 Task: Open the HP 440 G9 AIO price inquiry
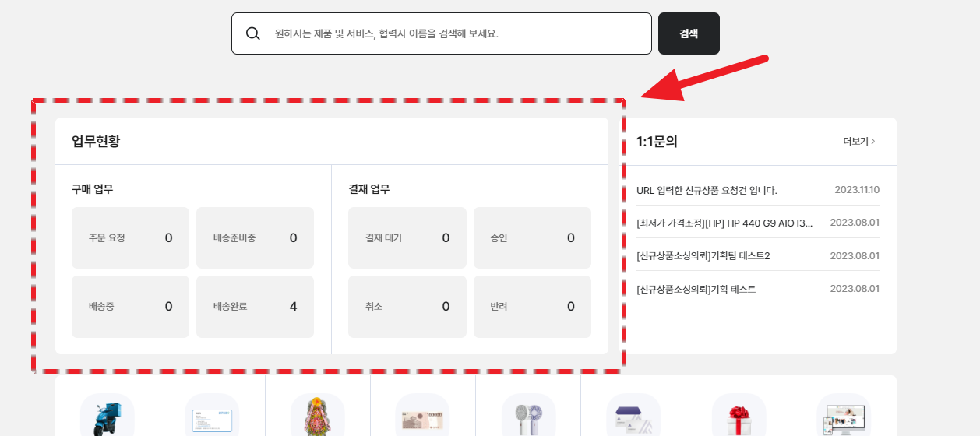pos(724,223)
